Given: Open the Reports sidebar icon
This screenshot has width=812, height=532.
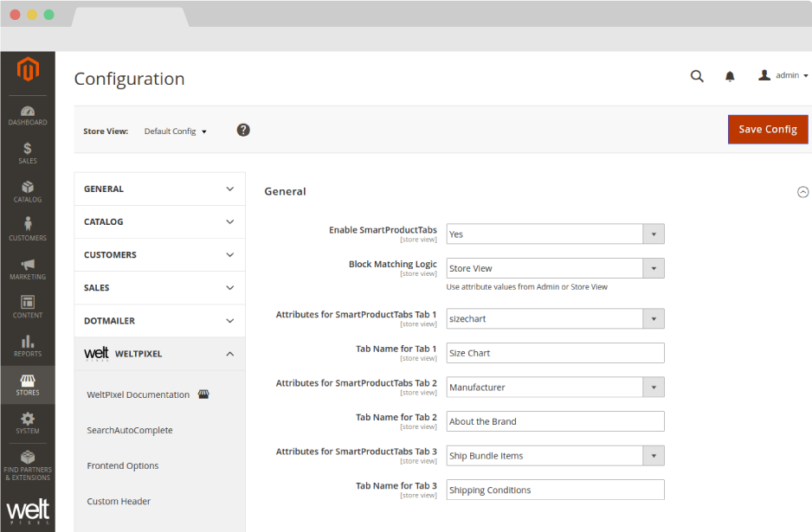Looking at the screenshot, I should (x=28, y=345).
